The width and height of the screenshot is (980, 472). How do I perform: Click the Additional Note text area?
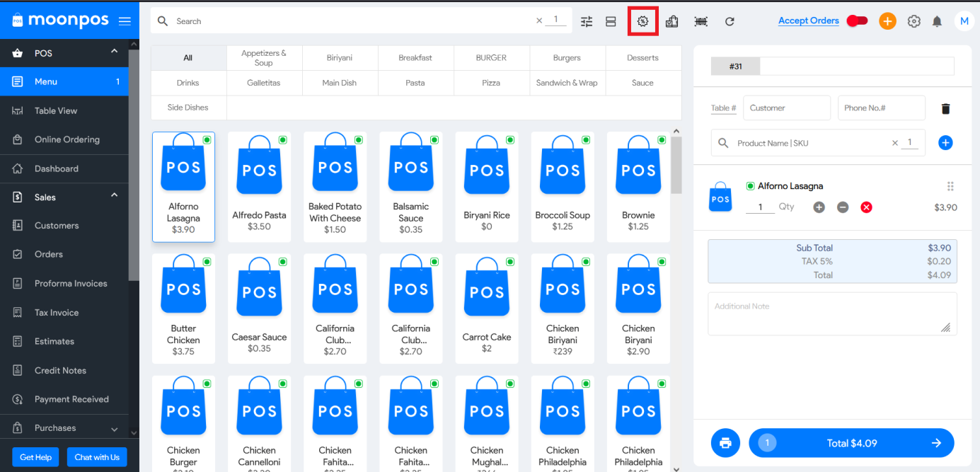[832, 313]
